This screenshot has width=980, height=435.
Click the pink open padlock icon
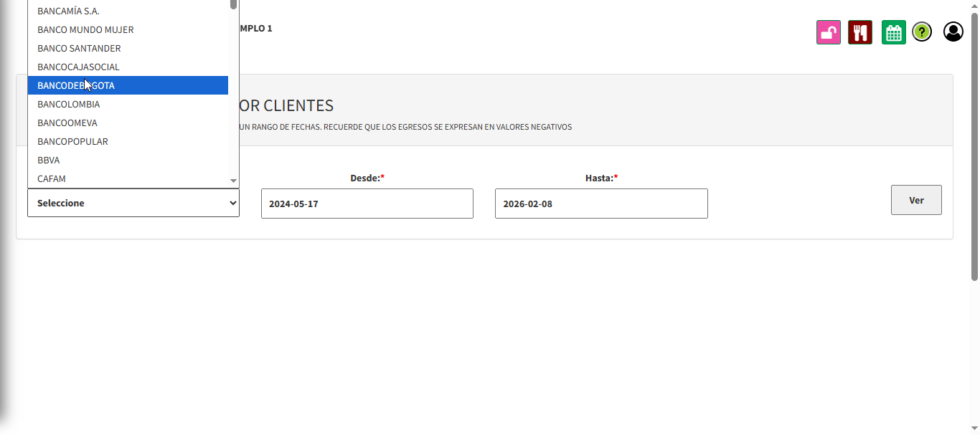pos(828,32)
